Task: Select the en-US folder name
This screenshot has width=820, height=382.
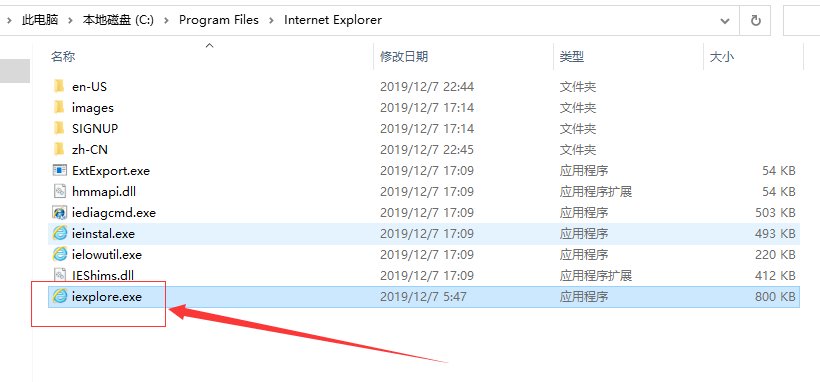Action: point(89,87)
